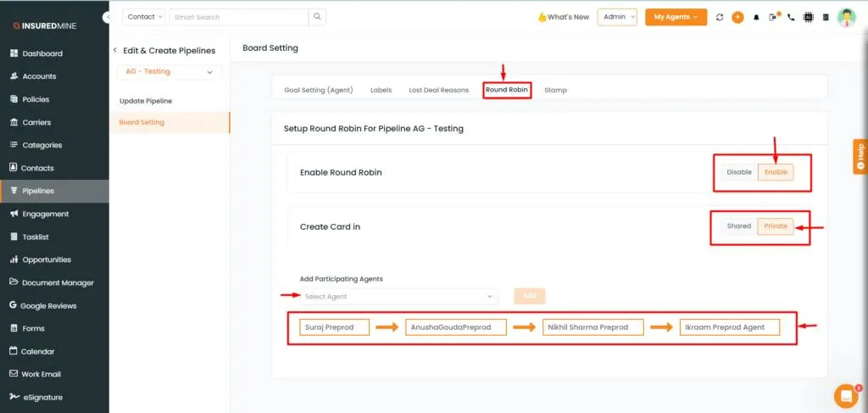Viewport: 868px width, 413px height.
Task: Open the What's New link
Action: tap(564, 17)
